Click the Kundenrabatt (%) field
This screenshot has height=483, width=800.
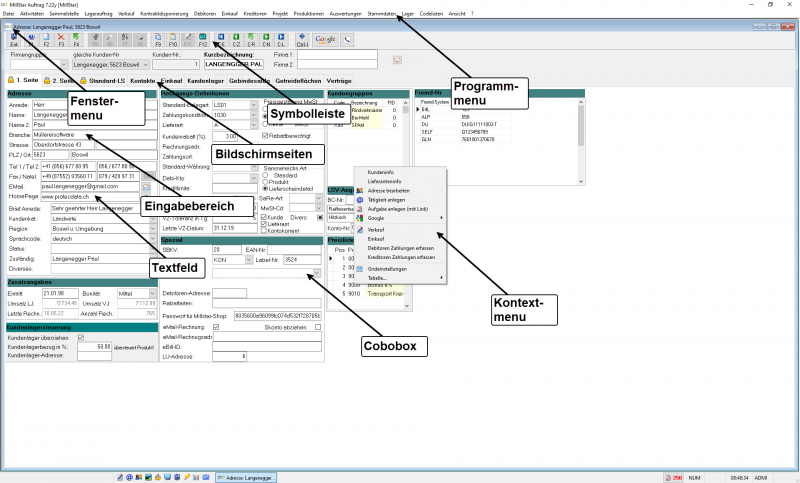tap(225, 136)
